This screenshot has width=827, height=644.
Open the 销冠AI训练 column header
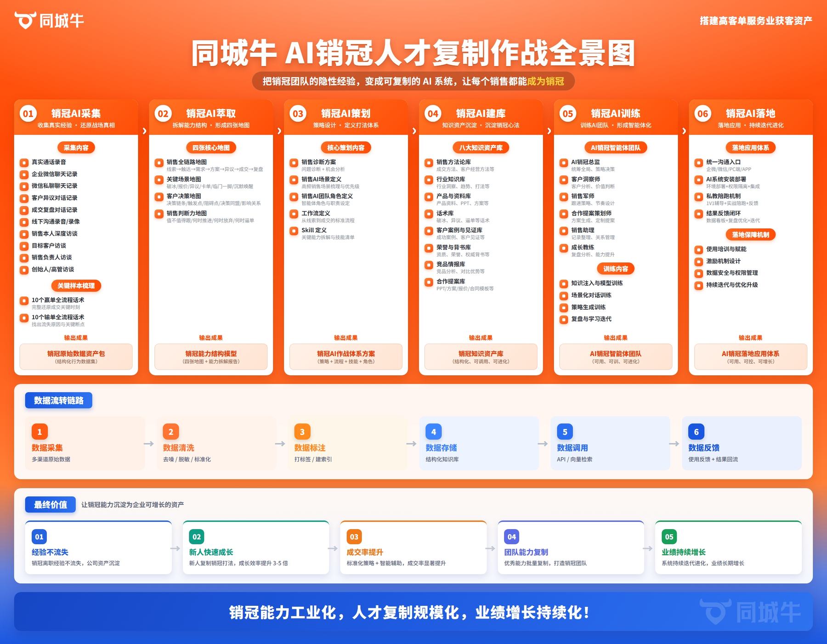click(616, 117)
